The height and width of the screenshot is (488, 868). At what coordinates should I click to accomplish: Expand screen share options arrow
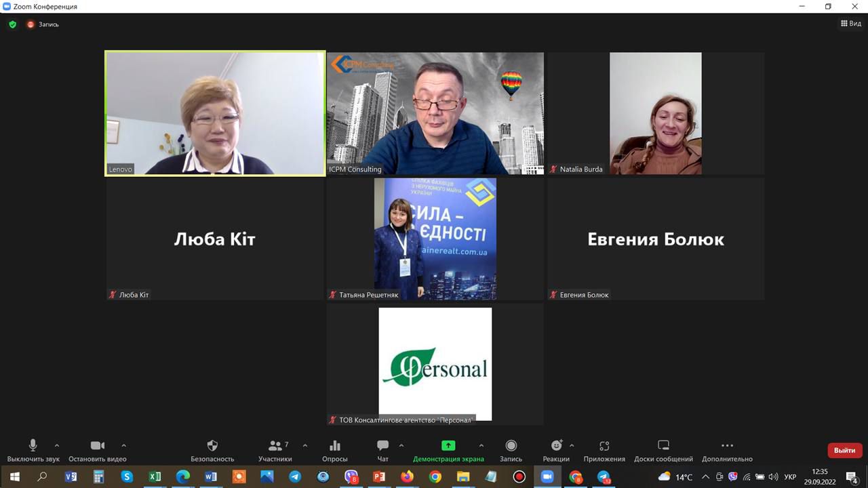(481, 445)
